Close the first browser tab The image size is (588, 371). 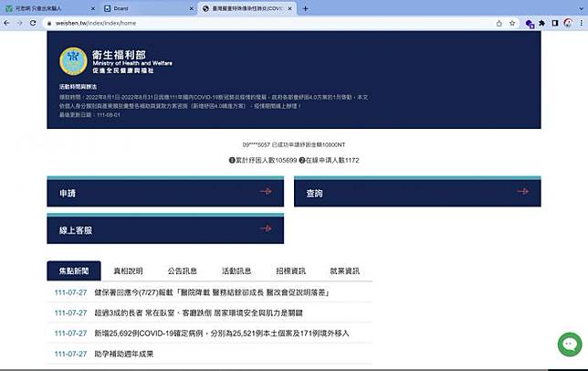coord(93,8)
